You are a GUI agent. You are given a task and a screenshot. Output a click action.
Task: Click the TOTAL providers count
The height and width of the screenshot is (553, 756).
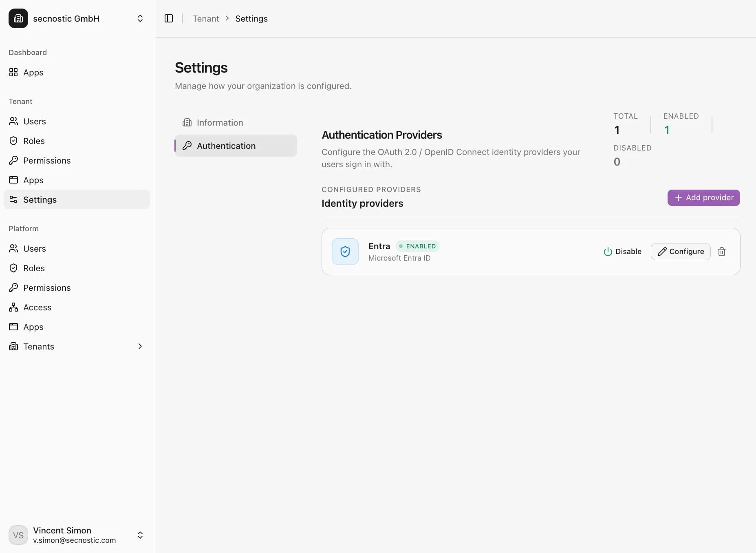point(617,130)
